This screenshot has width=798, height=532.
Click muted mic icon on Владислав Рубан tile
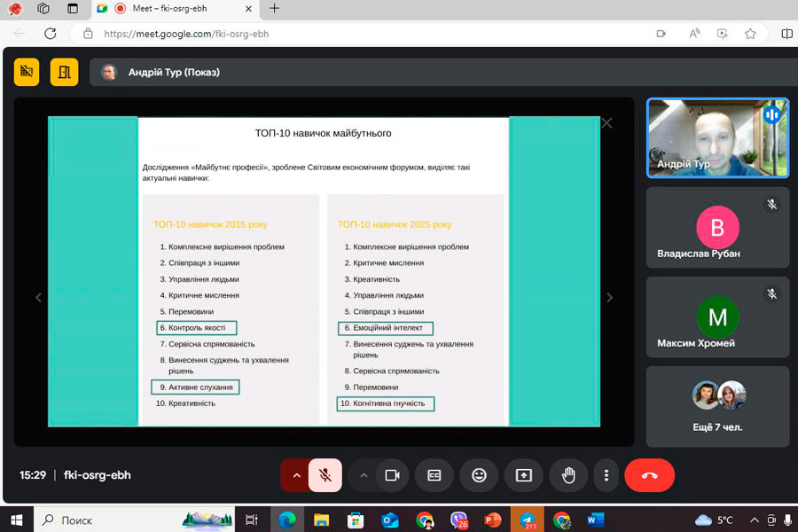click(772, 204)
